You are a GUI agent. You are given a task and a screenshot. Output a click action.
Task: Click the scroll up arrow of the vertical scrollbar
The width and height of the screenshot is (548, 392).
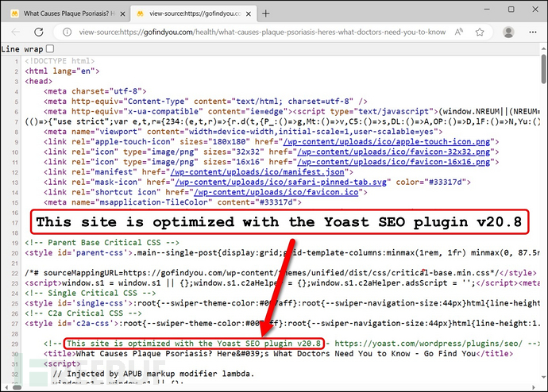coord(543,48)
